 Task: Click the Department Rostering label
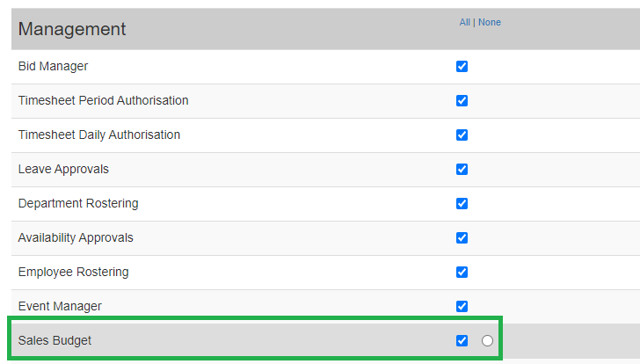pos(78,203)
